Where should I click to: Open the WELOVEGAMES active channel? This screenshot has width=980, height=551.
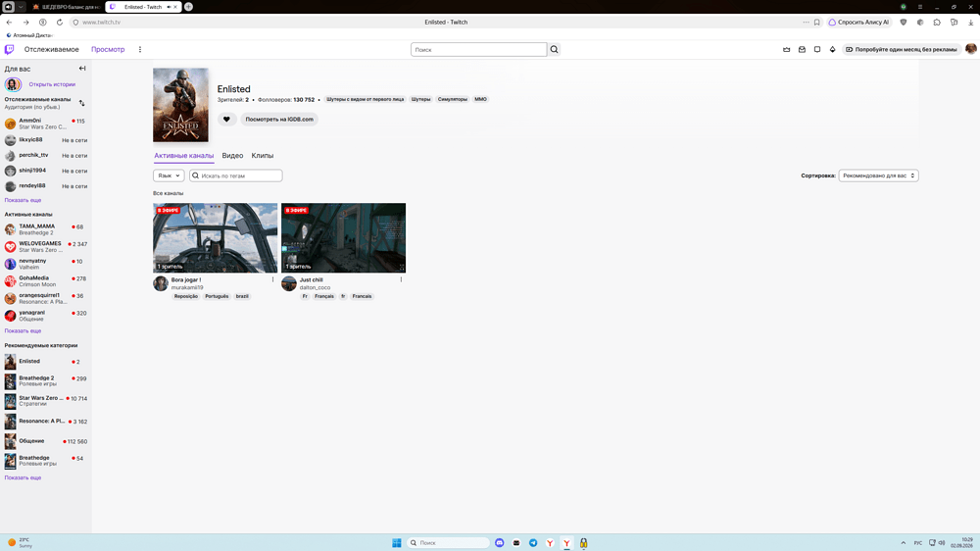45,246
